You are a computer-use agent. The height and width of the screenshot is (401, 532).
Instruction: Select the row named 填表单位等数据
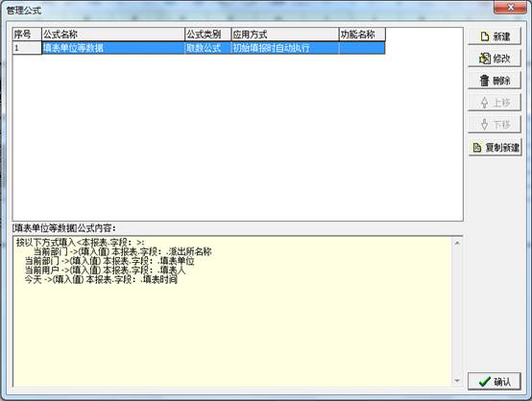pos(199,48)
